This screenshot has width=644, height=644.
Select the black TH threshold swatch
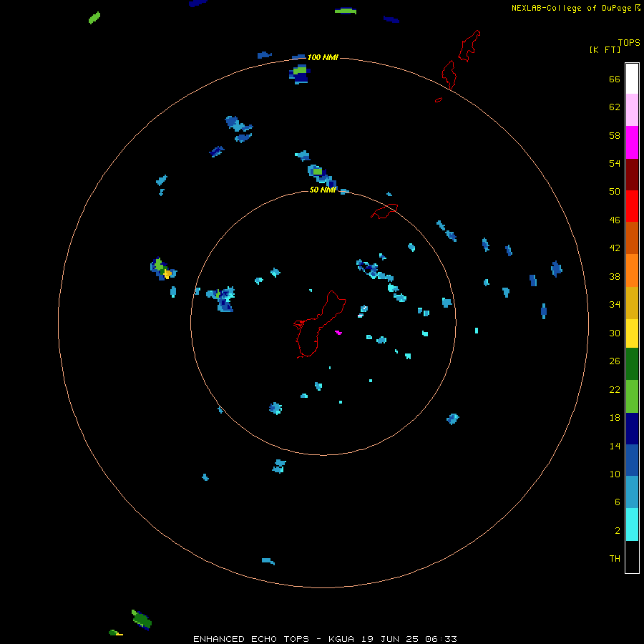pyautogui.click(x=632, y=557)
